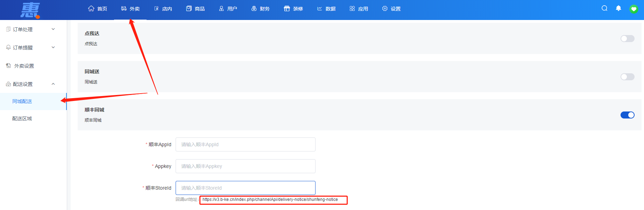The image size is (644, 210).
Task: Click the gear icon beside 设置
Action: tap(385, 8)
